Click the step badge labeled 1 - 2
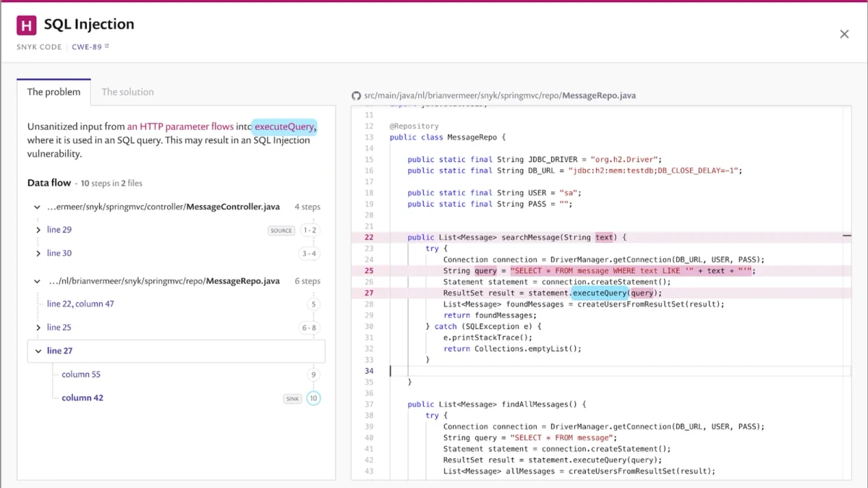 310,230
